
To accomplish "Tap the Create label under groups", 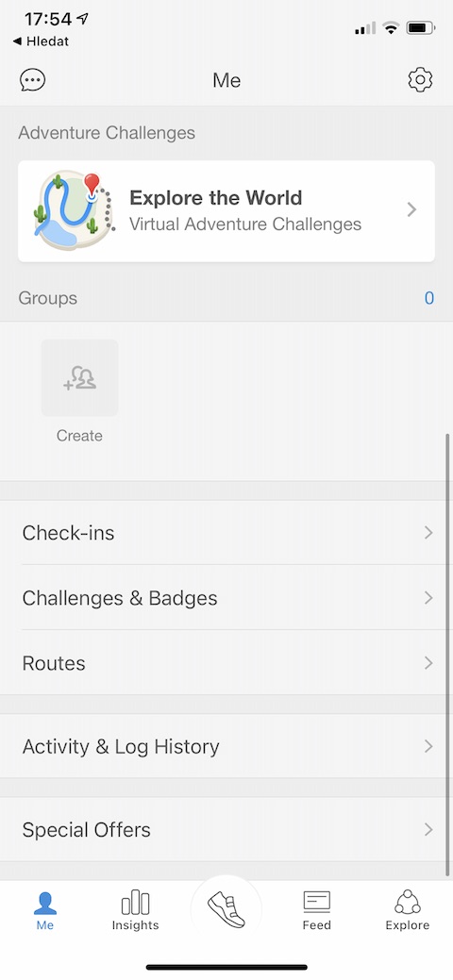I will 79,436.
